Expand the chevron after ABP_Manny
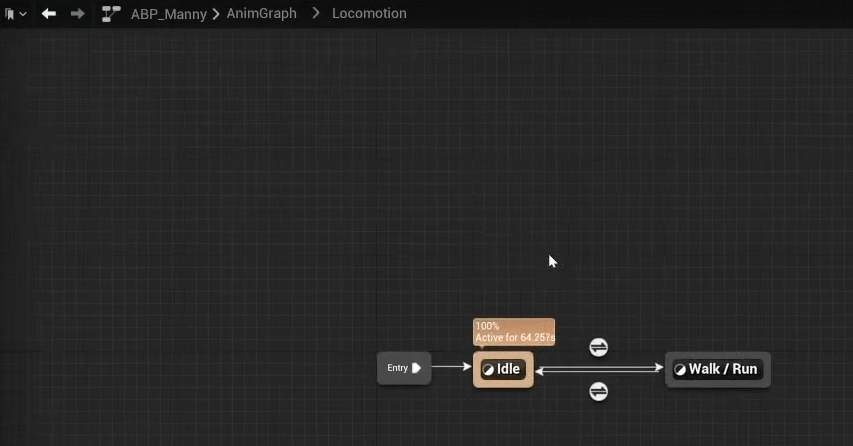This screenshot has height=446, width=853. [216, 14]
